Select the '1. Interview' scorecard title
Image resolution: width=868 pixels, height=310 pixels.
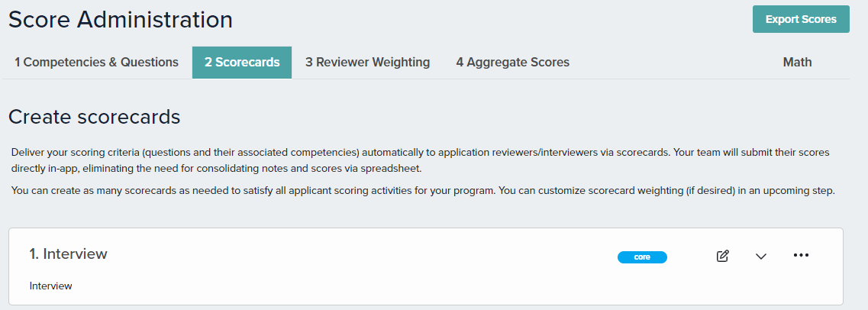click(x=68, y=253)
